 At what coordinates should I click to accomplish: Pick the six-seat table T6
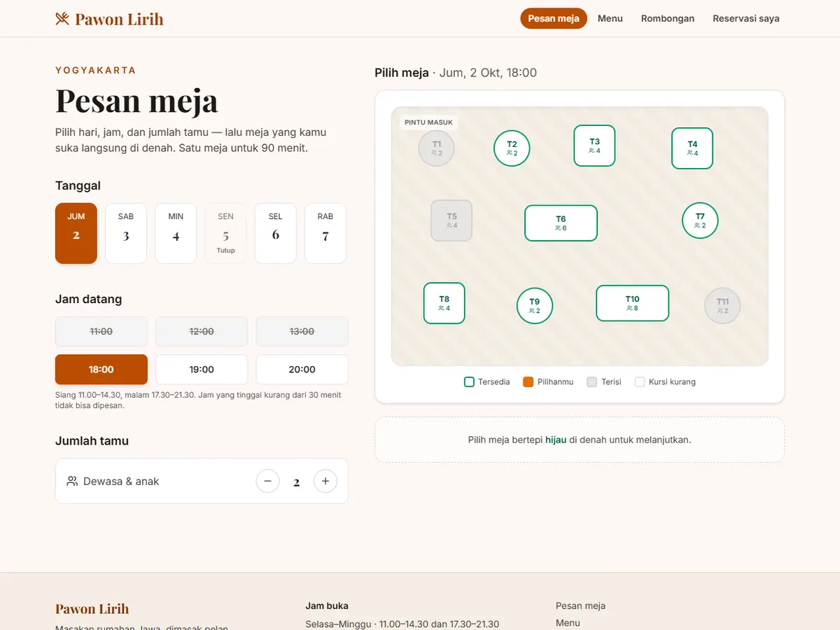561,223
